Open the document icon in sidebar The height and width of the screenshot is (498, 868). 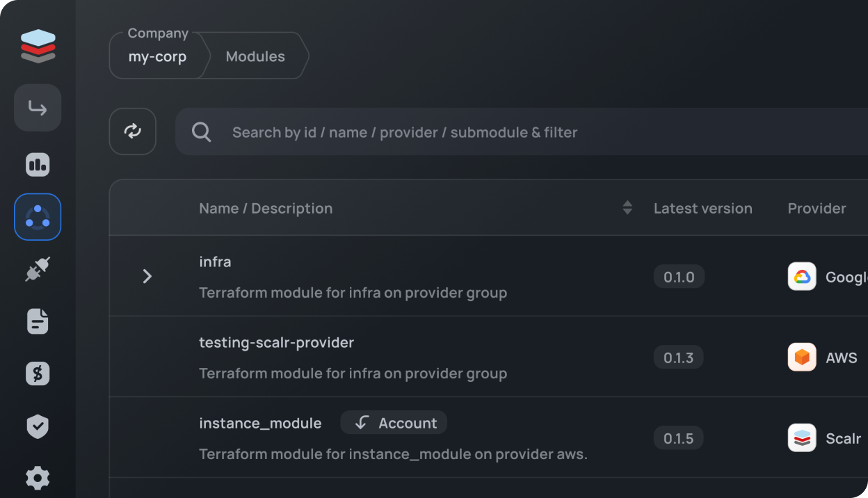[x=38, y=321]
